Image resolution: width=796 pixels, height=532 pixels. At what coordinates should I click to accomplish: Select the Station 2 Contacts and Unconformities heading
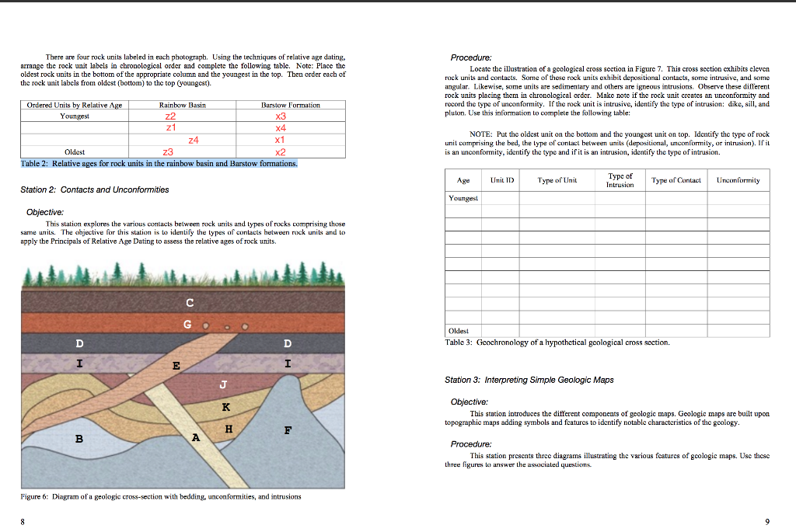96,189
